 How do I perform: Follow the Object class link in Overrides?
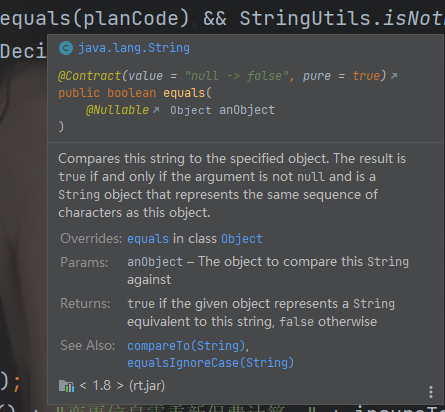(x=242, y=239)
